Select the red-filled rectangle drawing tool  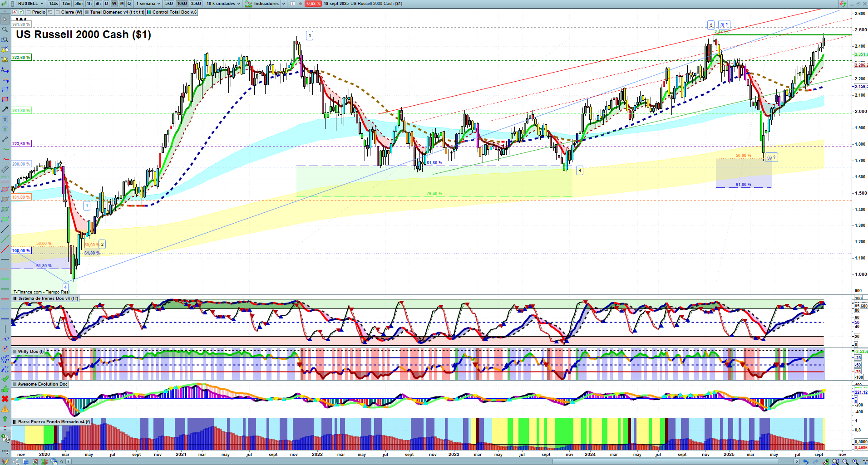(x=5, y=99)
